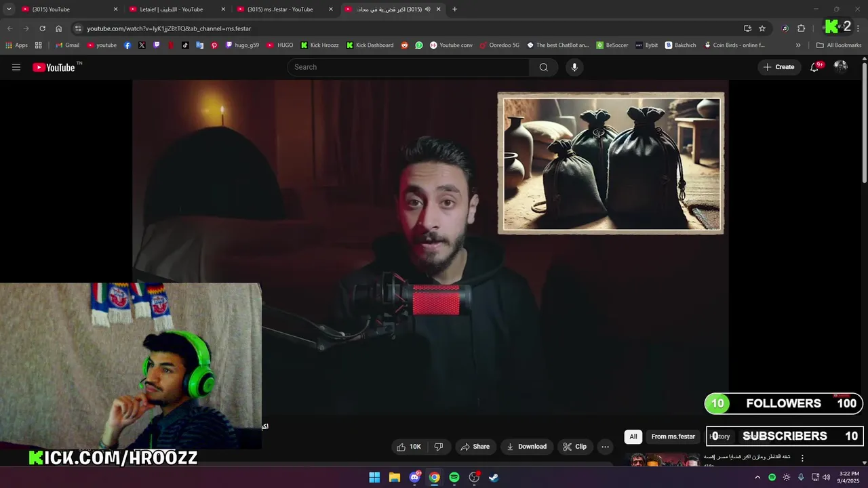This screenshot has height=488, width=868.
Task: Click the YouTube page vertical scrollbar
Action: click(864, 122)
